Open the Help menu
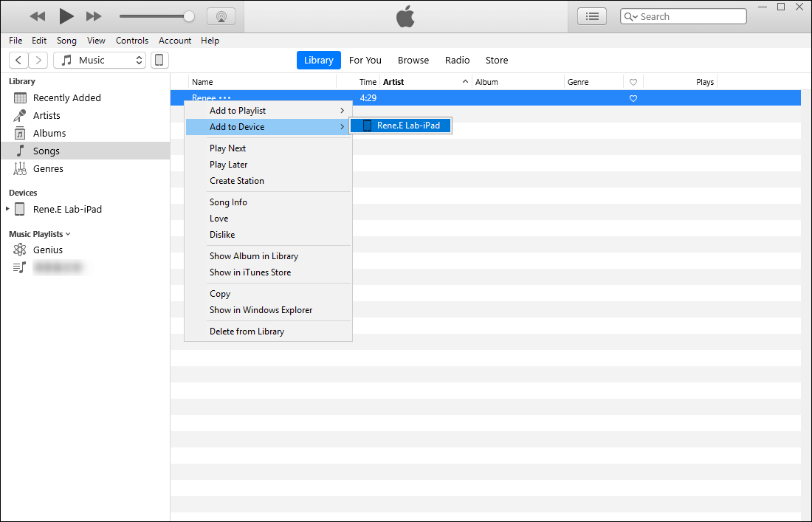The image size is (812, 522). coord(210,41)
